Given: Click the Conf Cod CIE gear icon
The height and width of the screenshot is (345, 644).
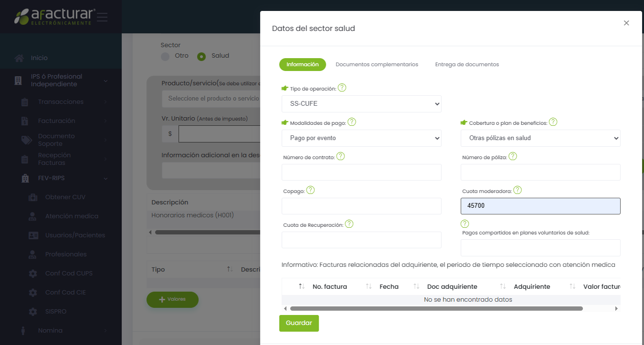Looking at the screenshot, I should coord(33,293).
